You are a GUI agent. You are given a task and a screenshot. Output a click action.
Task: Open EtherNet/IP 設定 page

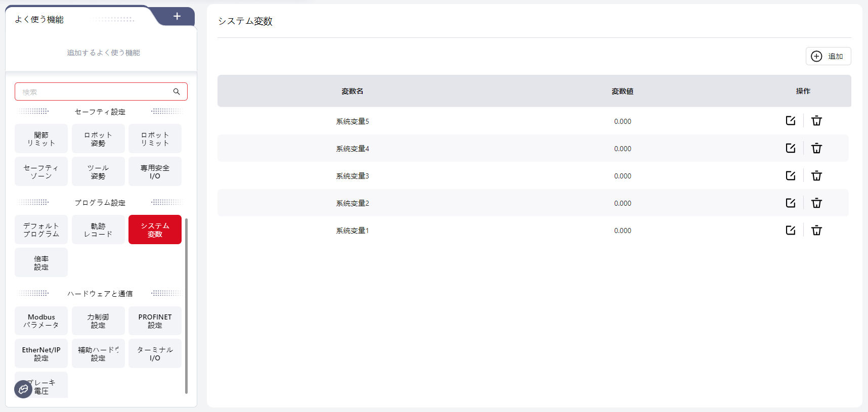click(x=41, y=353)
